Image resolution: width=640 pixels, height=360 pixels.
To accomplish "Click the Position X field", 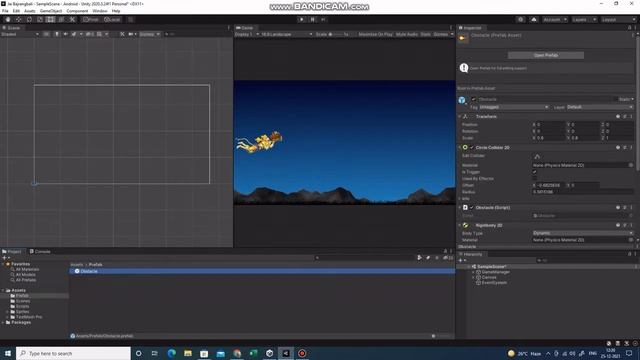I will click(x=551, y=124).
